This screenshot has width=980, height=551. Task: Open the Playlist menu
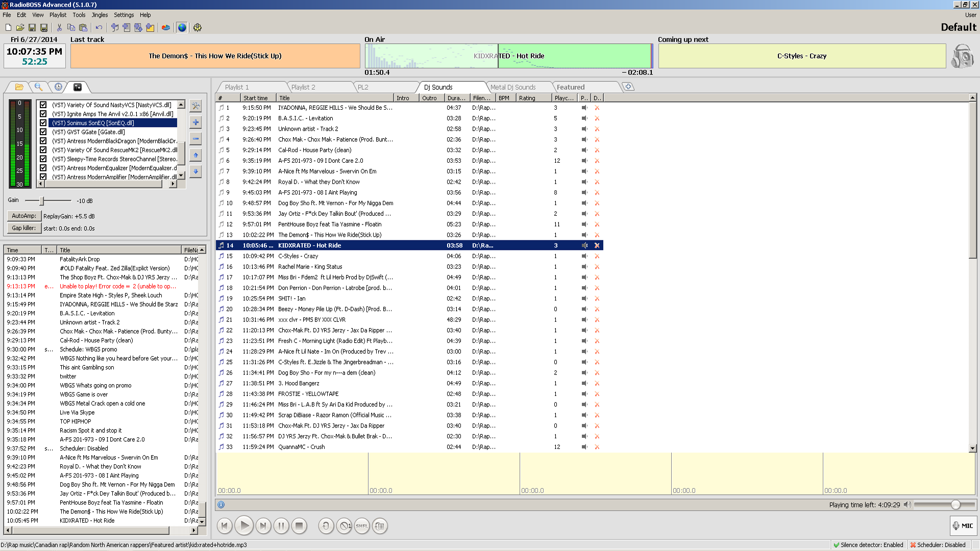click(58, 15)
